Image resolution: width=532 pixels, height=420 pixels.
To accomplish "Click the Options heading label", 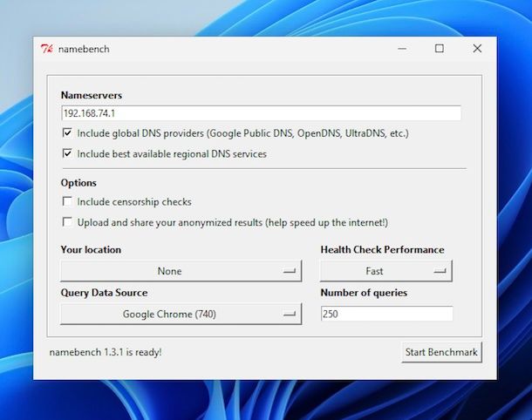I will 78,183.
